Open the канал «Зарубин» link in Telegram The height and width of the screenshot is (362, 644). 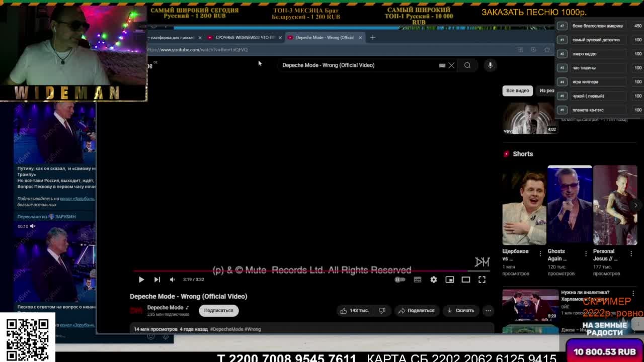point(77,199)
